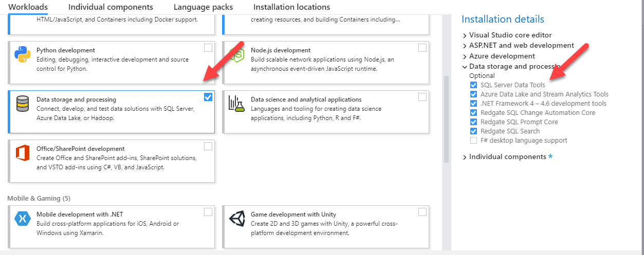Expand Azure development details
This screenshot has height=255, width=644.
(x=465, y=56)
